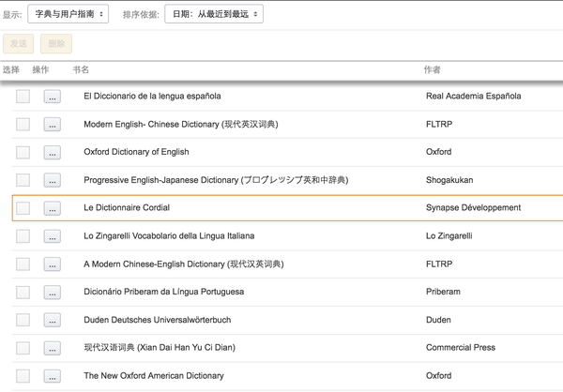Click author Priberam
Viewport: 563px width, 392px height.
(443, 292)
